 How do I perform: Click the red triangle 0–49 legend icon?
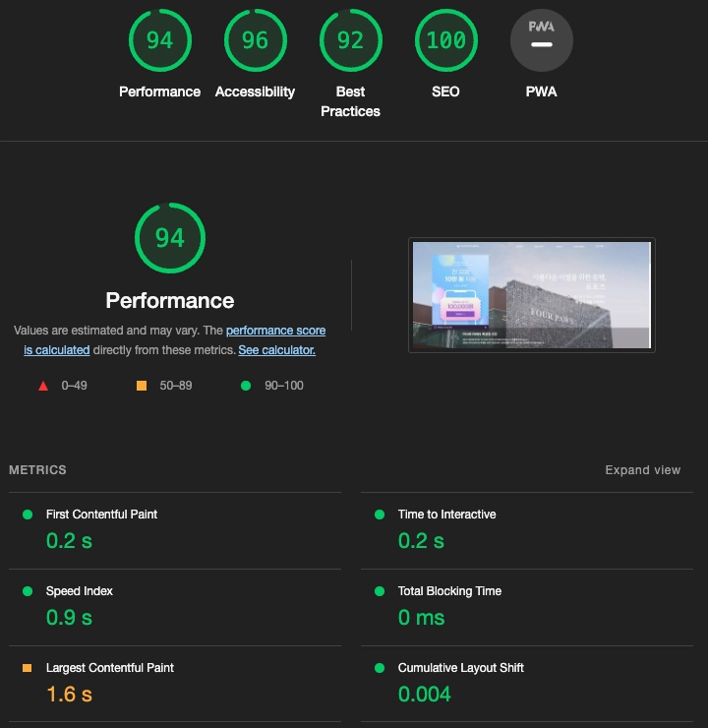pos(43,386)
